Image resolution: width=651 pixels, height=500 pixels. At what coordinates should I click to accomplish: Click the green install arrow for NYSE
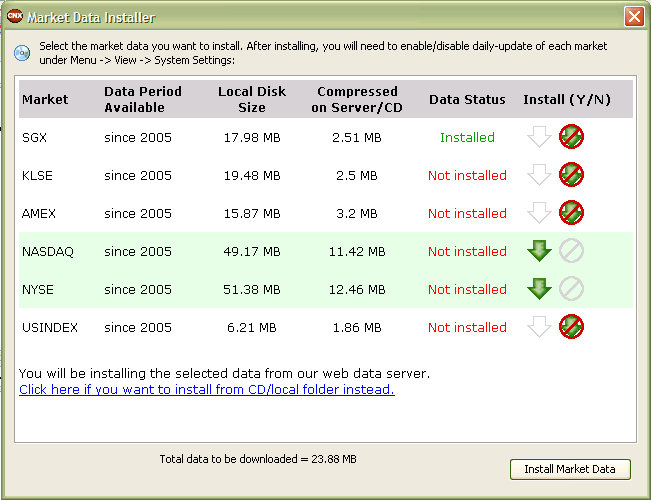(540, 289)
